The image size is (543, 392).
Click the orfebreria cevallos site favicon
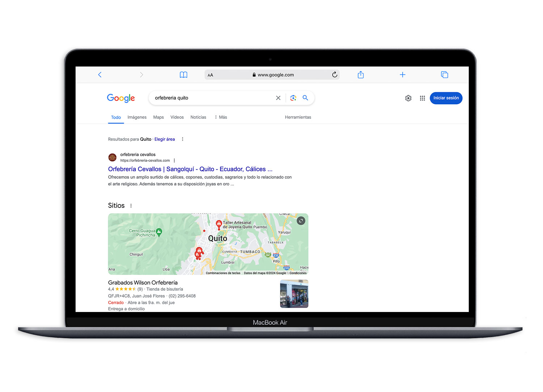[113, 157]
